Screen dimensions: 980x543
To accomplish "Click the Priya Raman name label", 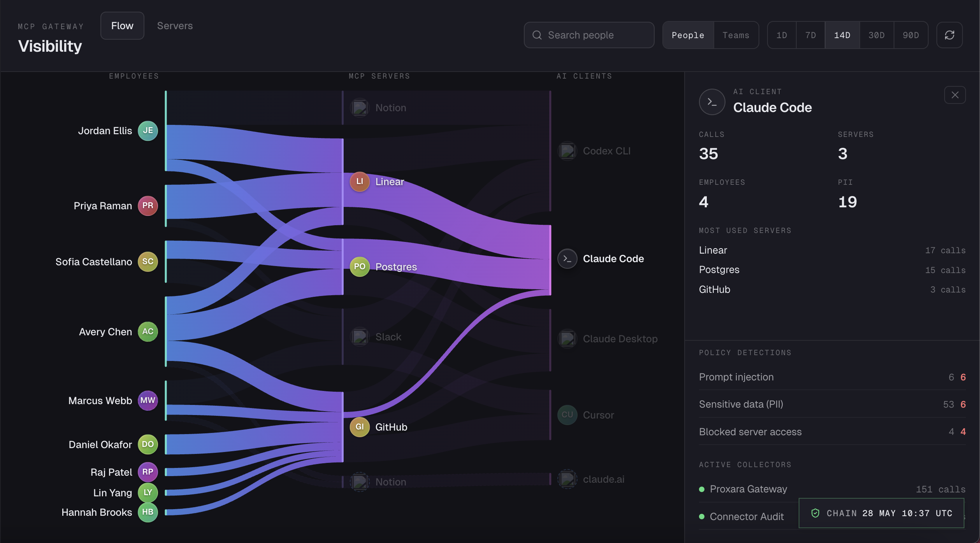I will 103,206.
